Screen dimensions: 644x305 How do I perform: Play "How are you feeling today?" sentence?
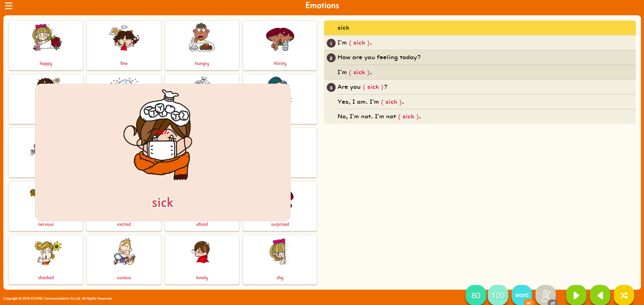pos(480,57)
